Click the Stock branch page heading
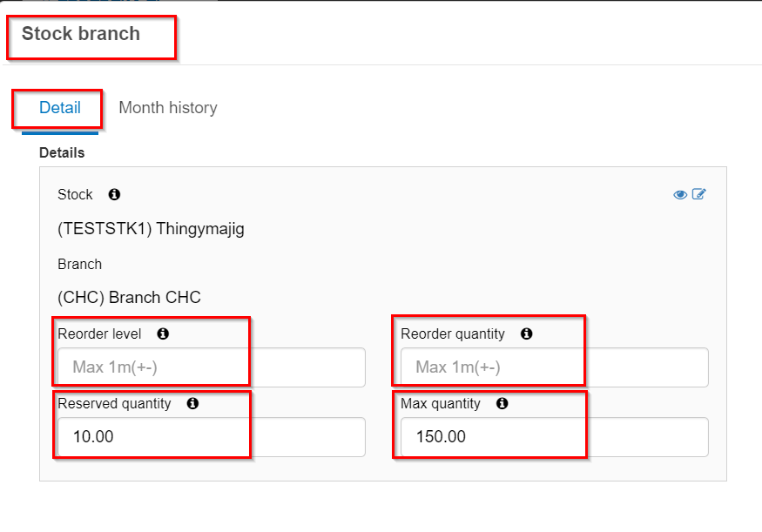Viewport: 762px width, 532px height. tap(81, 34)
